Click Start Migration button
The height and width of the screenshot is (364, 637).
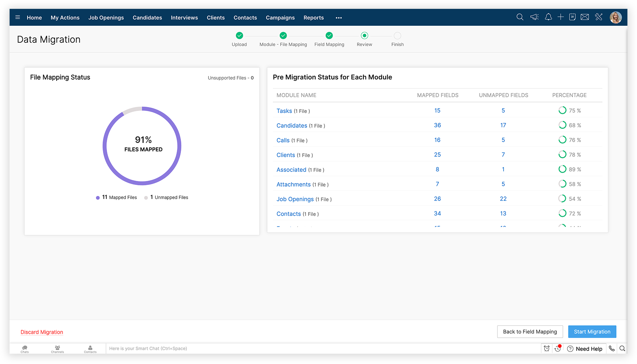point(592,332)
